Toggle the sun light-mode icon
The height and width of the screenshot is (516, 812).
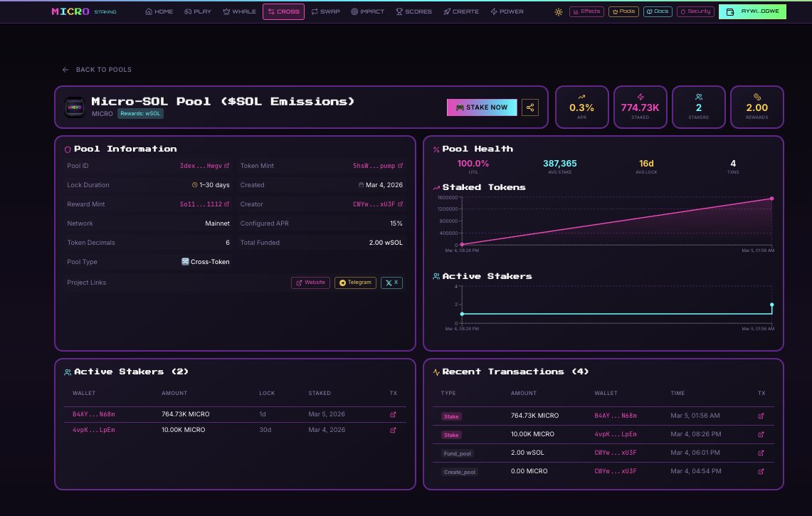pos(558,12)
